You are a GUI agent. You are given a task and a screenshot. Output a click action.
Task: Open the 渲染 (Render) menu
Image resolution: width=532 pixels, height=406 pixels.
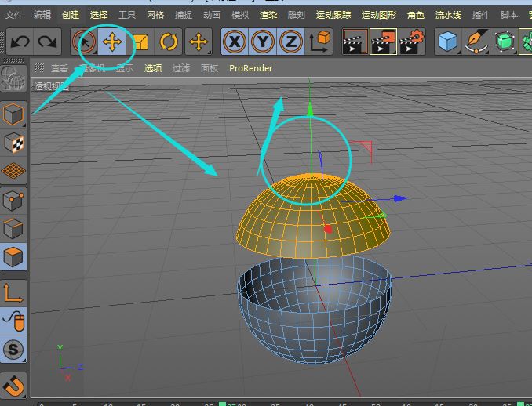click(x=268, y=15)
